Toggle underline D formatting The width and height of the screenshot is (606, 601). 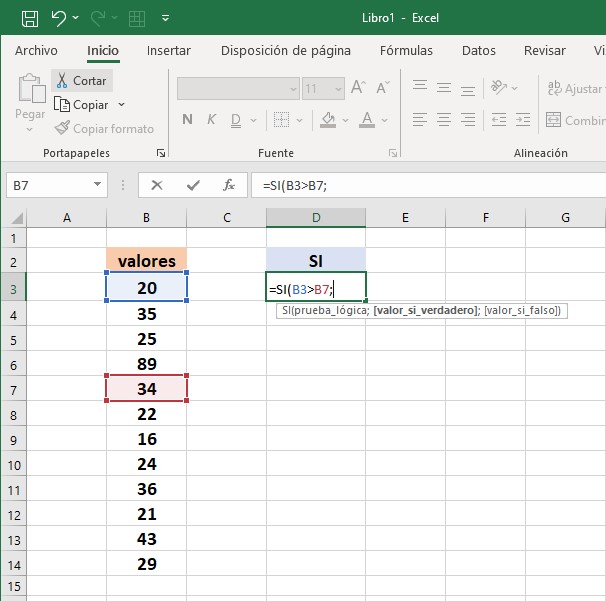(236, 120)
